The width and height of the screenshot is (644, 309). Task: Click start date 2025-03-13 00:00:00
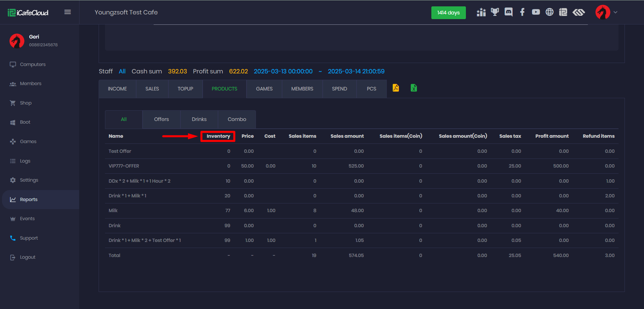(x=283, y=71)
